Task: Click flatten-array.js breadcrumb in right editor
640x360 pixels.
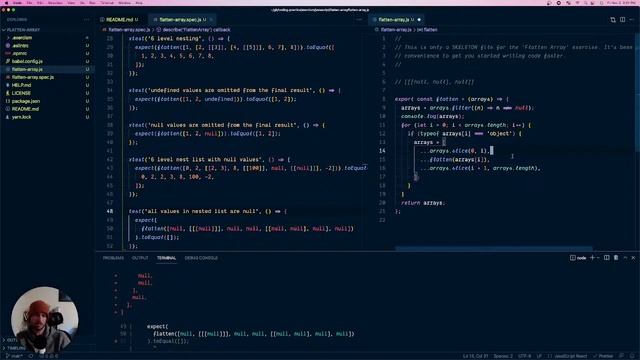Action: pos(396,30)
